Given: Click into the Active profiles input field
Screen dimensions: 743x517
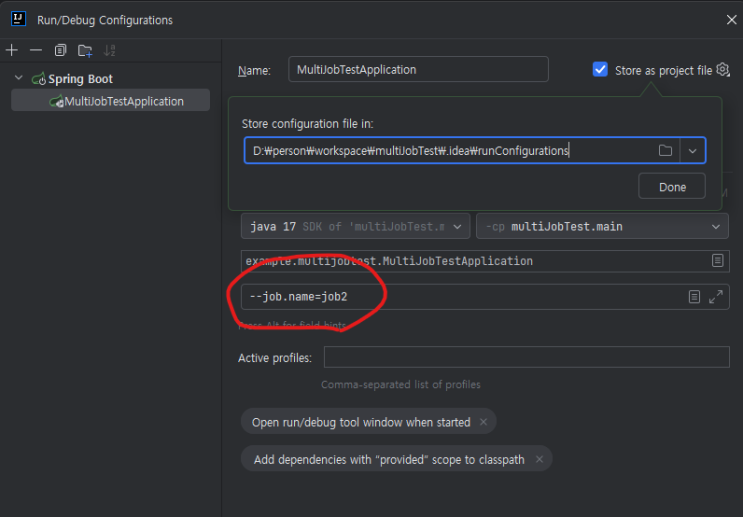Looking at the screenshot, I should click(x=511, y=358).
